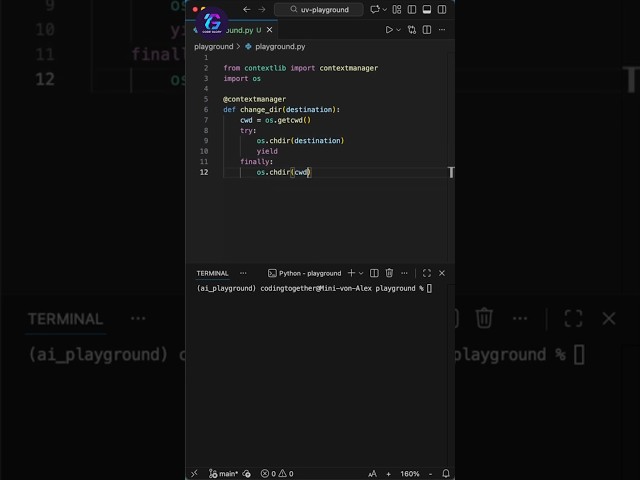Create a new terminal

[351, 273]
